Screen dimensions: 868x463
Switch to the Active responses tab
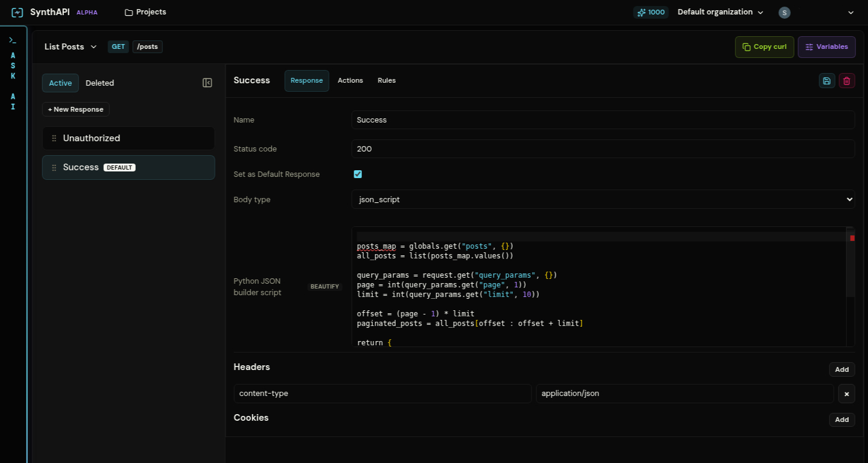click(60, 83)
